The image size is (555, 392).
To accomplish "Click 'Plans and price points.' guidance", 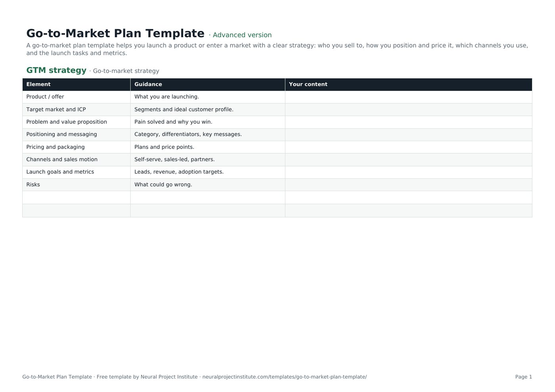I will [x=164, y=147].
